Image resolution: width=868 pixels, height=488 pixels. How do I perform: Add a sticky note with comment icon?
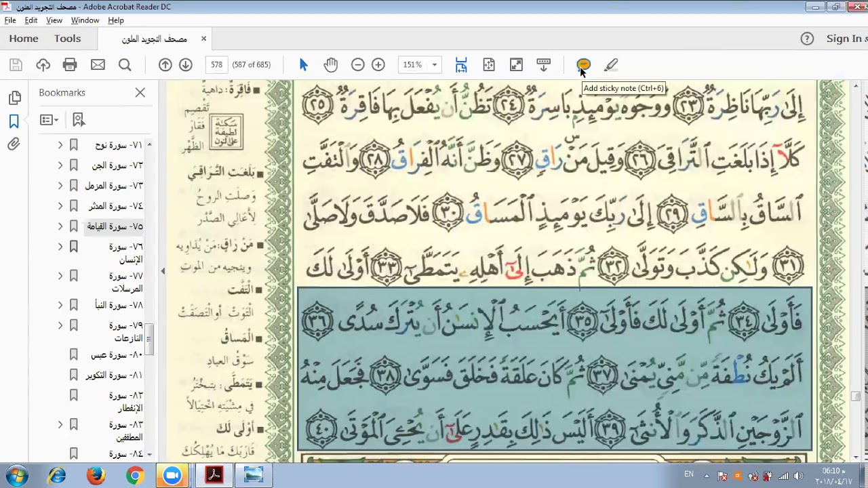[x=584, y=65]
